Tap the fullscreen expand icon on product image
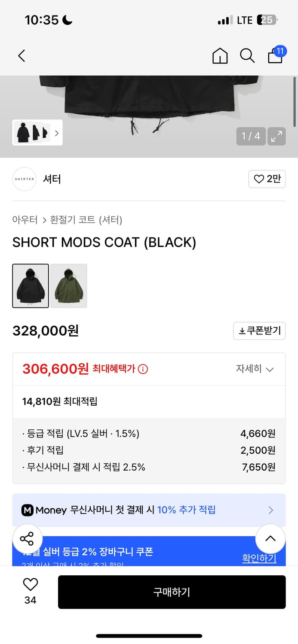Screen dimensions: 298x644 pos(276,136)
